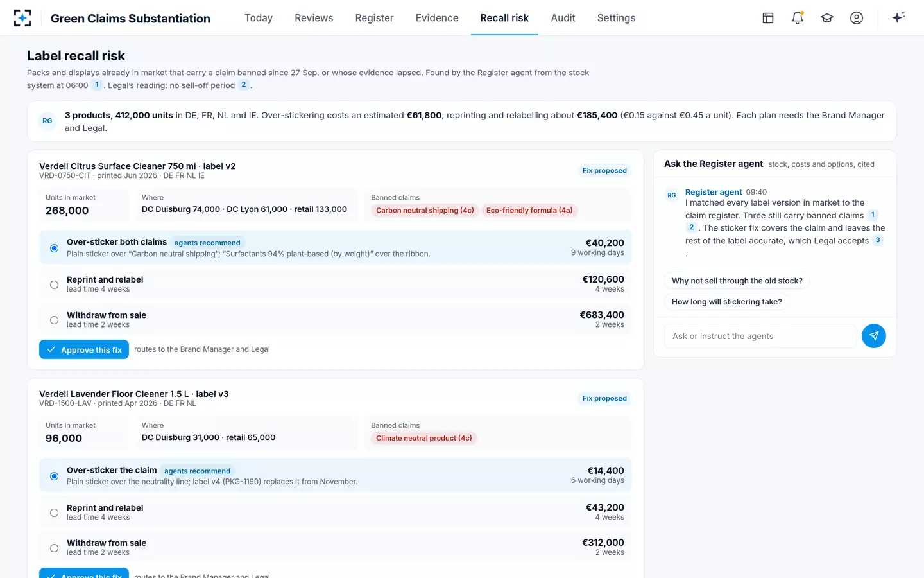The width and height of the screenshot is (924, 578).
Task: Select Withdraw from sale at €312,000
Action: 336,547
